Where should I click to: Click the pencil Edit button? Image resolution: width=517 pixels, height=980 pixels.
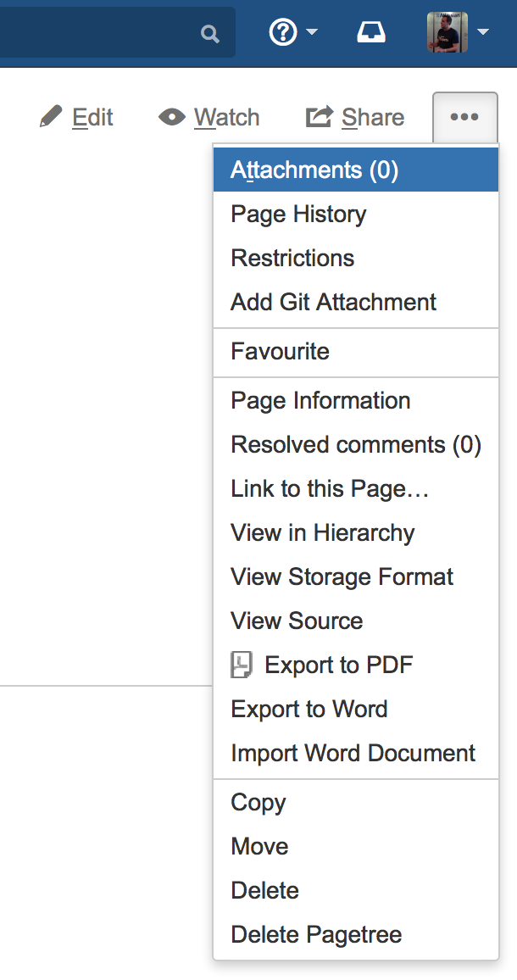[76, 117]
